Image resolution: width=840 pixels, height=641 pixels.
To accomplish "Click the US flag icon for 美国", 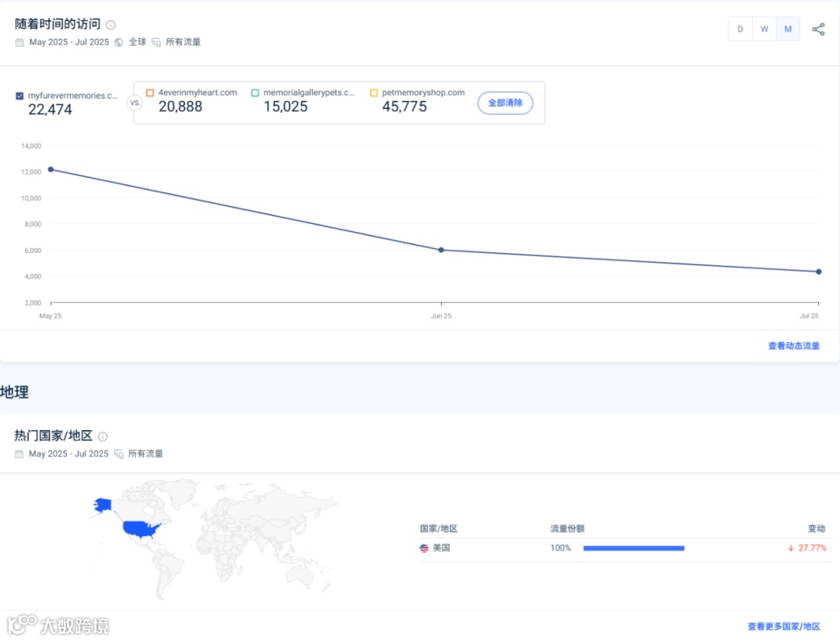I will pyautogui.click(x=424, y=548).
